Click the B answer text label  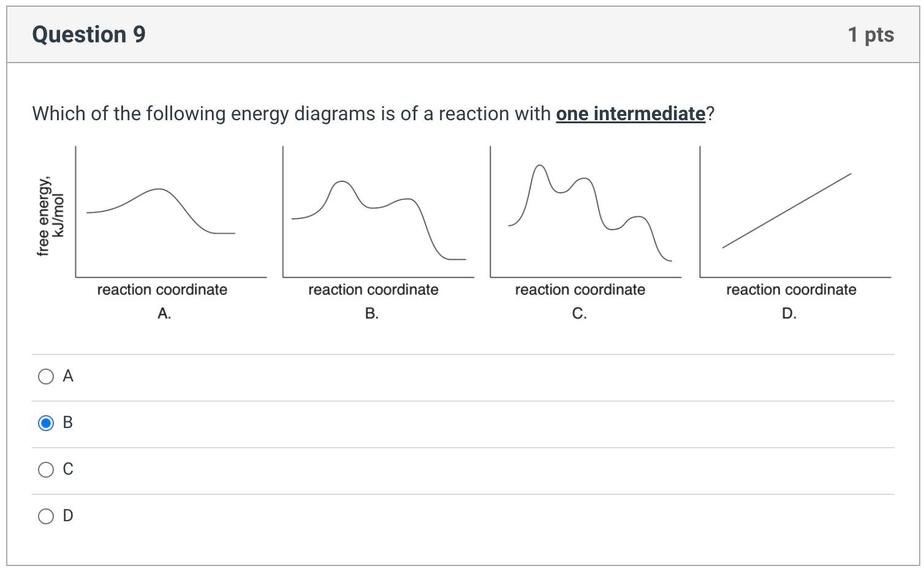(x=67, y=423)
